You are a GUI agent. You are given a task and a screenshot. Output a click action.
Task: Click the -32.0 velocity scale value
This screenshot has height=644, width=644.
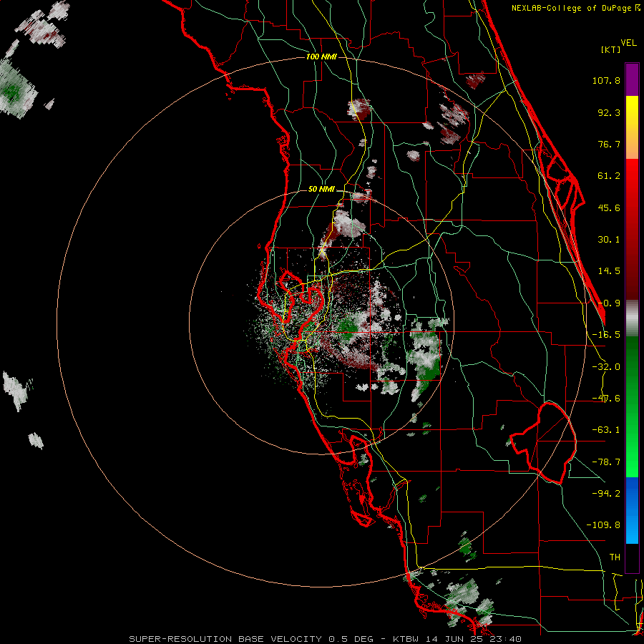click(x=606, y=367)
